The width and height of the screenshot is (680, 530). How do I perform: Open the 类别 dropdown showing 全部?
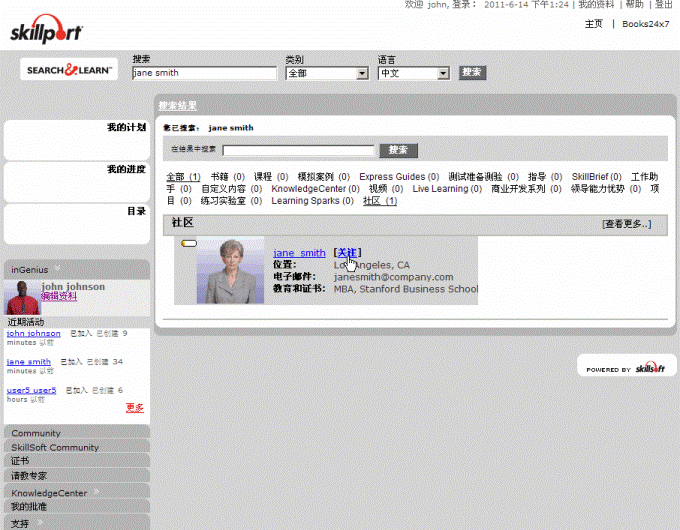coord(327,73)
